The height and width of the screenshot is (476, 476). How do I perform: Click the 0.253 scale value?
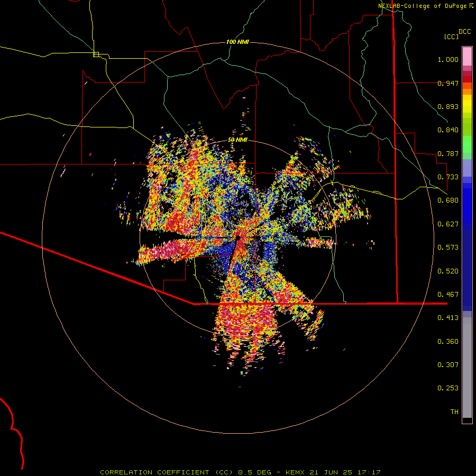tap(448, 388)
